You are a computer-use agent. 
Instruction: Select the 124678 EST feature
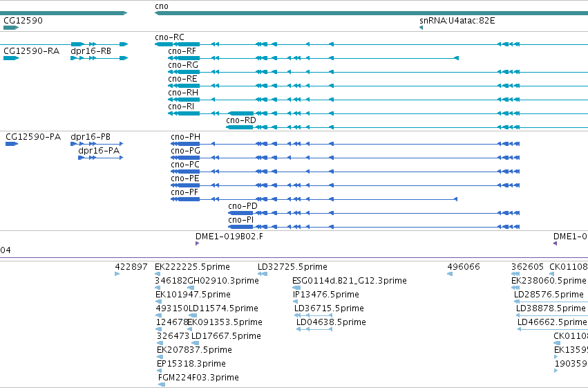(x=159, y=329)
